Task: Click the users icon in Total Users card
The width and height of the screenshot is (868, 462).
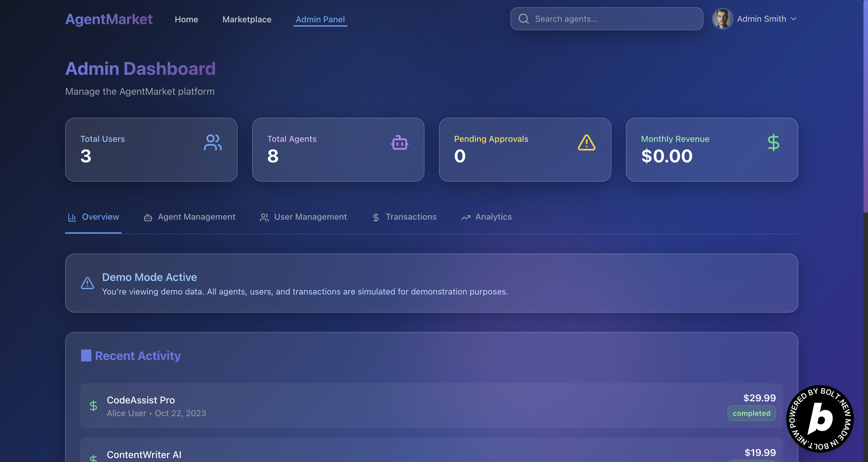Action: (213, 143)
